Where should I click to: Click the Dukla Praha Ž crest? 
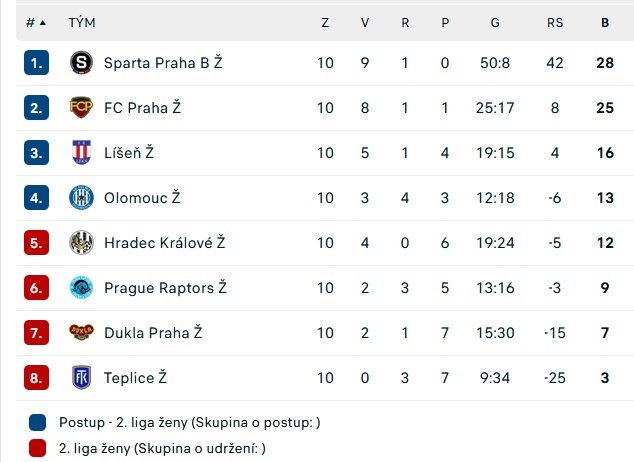tap(81, 332)
